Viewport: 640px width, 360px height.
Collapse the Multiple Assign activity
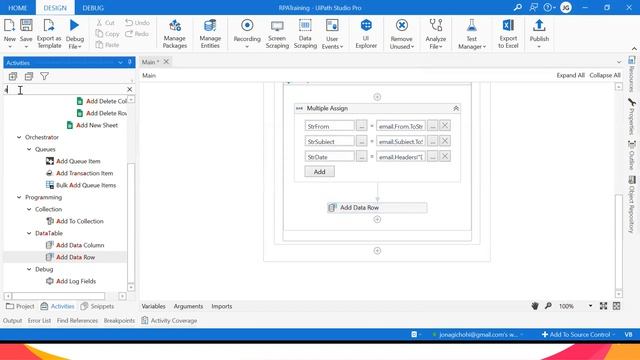456,108
